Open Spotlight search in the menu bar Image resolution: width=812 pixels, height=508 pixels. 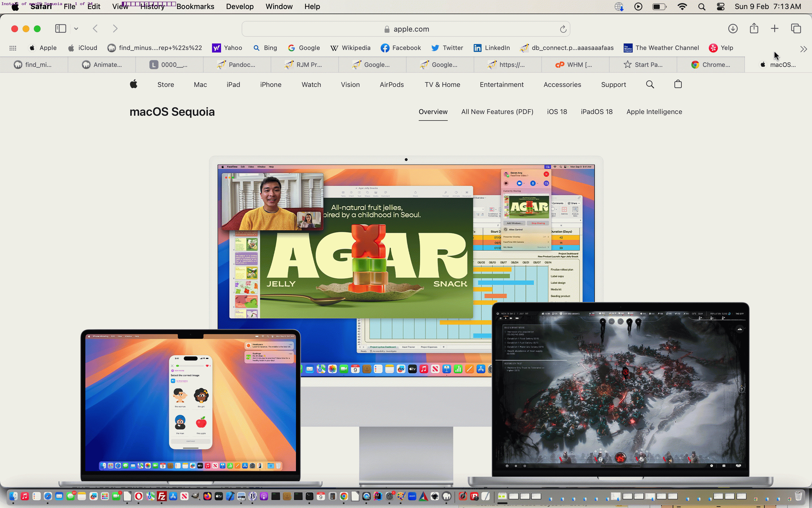(701, 7)
